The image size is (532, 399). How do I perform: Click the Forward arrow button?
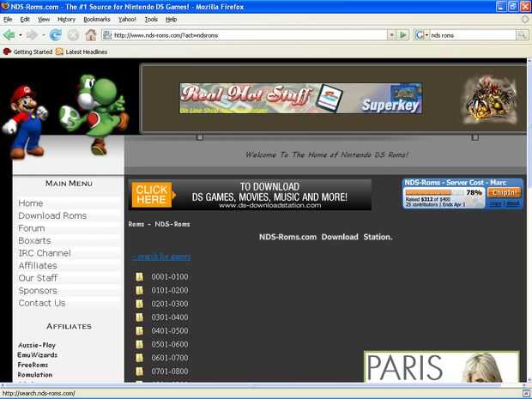pyautogui.click(x=32, y=35)
